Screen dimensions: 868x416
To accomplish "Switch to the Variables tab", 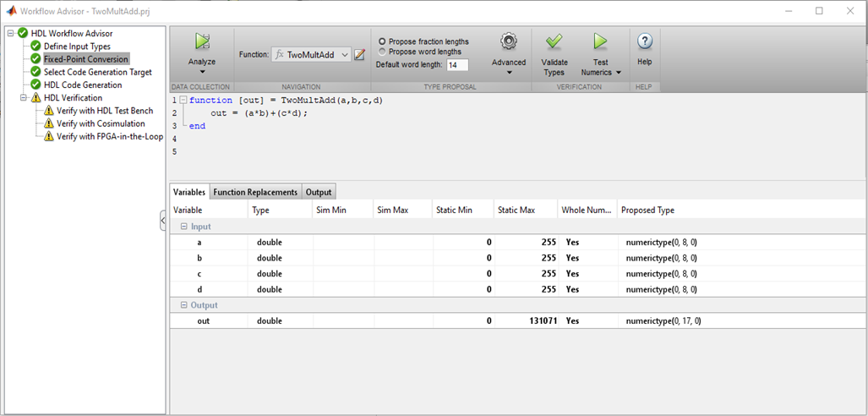I will 190,192.
